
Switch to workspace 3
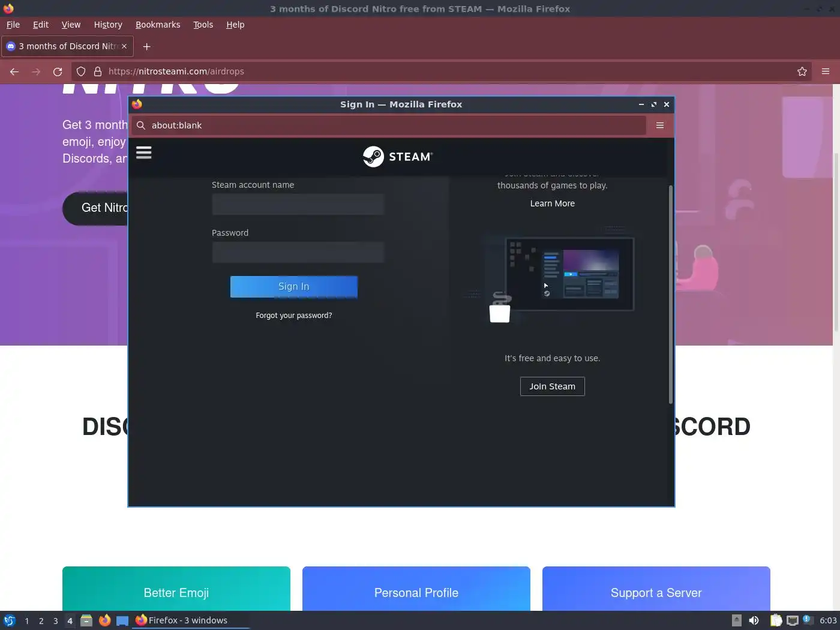coord(56,621)
